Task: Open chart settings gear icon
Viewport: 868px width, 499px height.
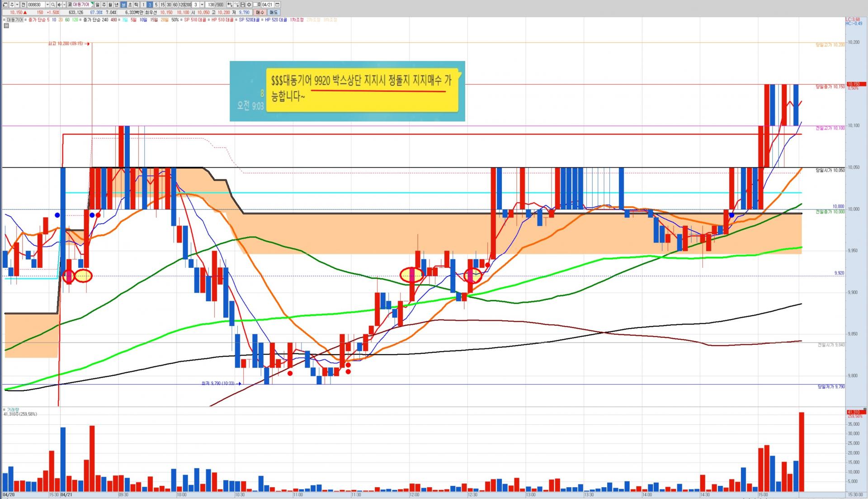Action: pyautogui.click(x=249, y=5)
